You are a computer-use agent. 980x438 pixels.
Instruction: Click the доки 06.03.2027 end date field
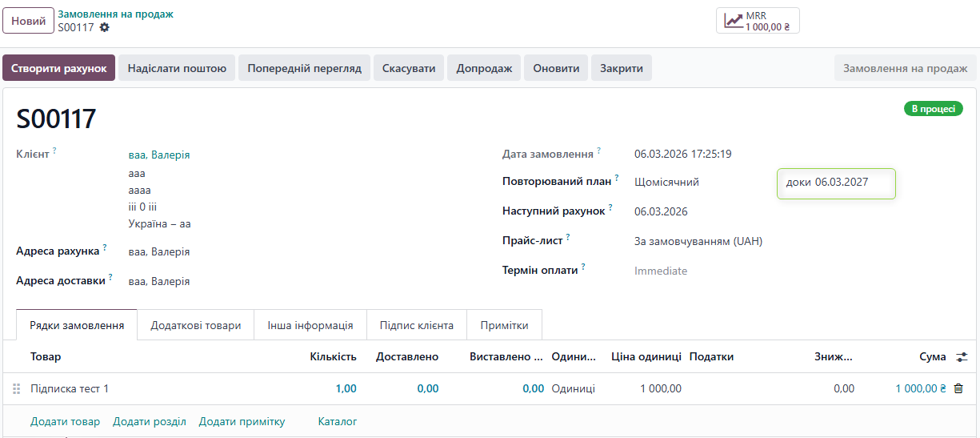836,183
